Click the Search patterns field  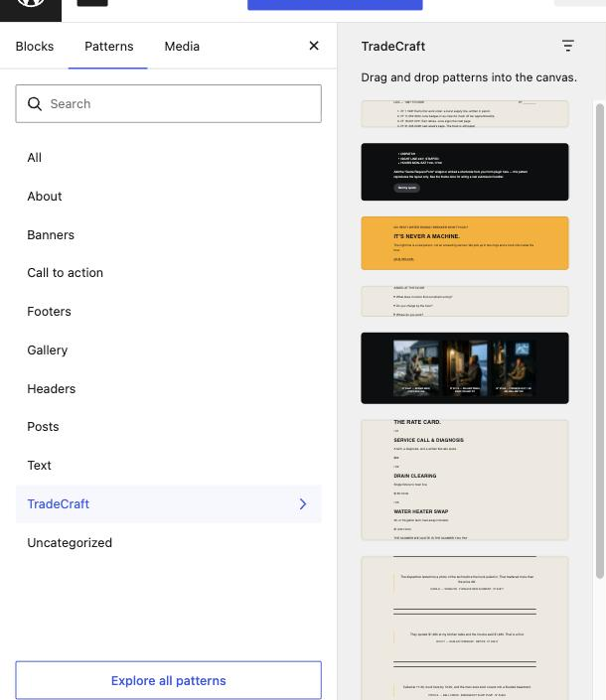pos(168,104)
